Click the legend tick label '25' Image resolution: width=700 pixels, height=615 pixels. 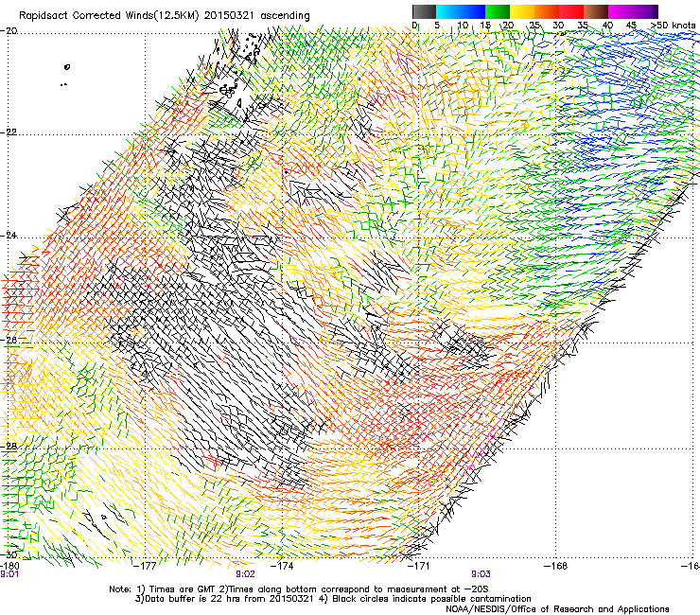(x=534, y=26)
